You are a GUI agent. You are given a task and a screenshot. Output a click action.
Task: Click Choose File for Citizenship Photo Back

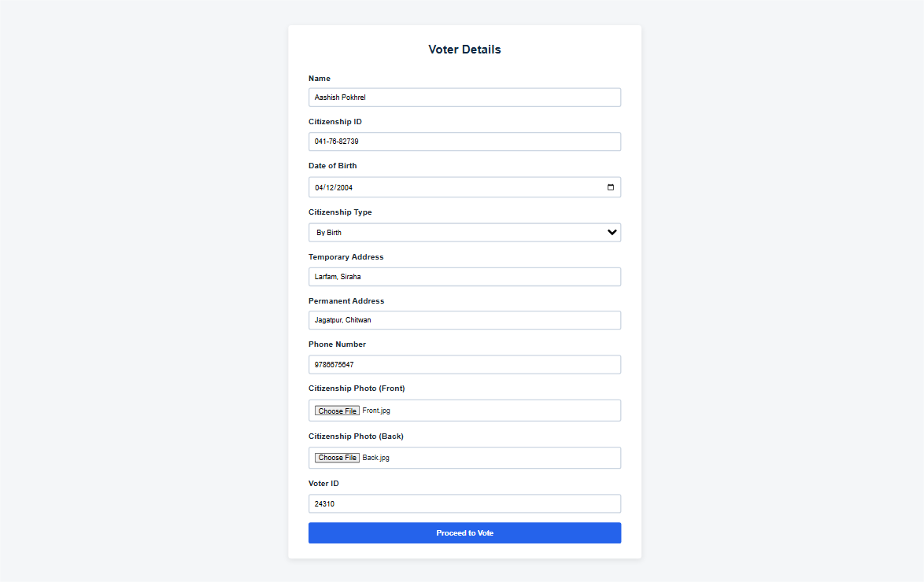[337, 457]
